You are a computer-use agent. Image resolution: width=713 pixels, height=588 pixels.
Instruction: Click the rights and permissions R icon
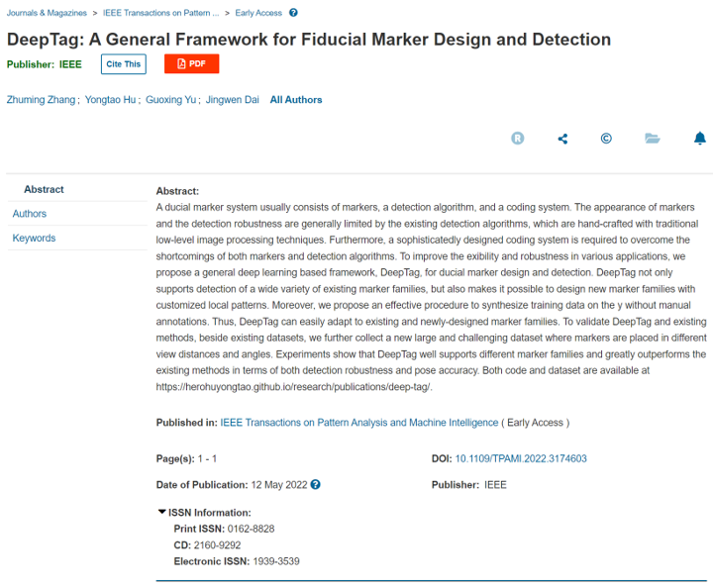pos(517,139)
